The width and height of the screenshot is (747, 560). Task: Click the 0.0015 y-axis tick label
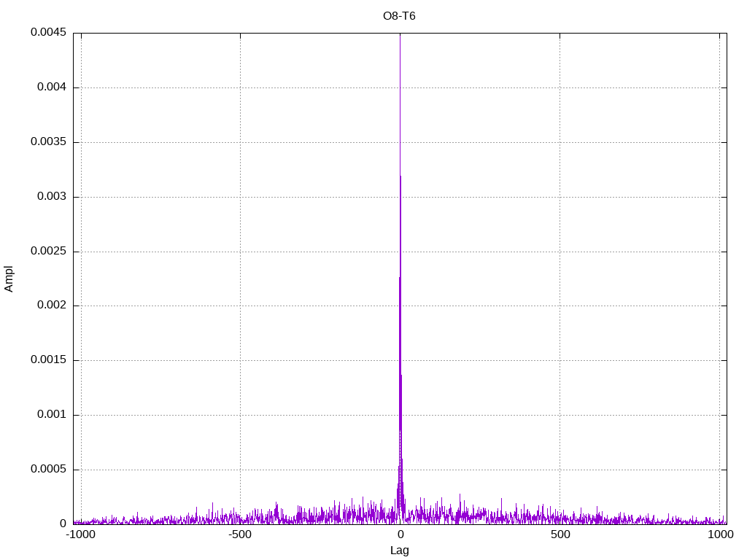[x=49, y=360]
